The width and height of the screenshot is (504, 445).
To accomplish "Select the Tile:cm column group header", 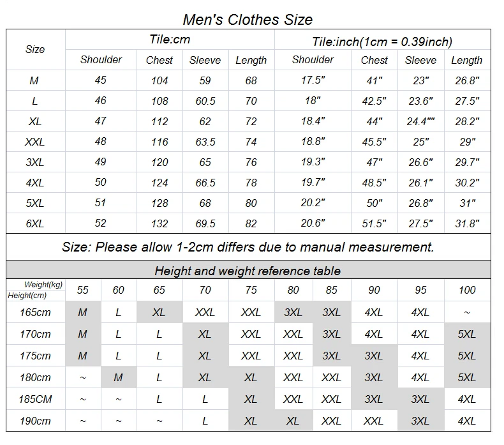I will tap(170, 40).
